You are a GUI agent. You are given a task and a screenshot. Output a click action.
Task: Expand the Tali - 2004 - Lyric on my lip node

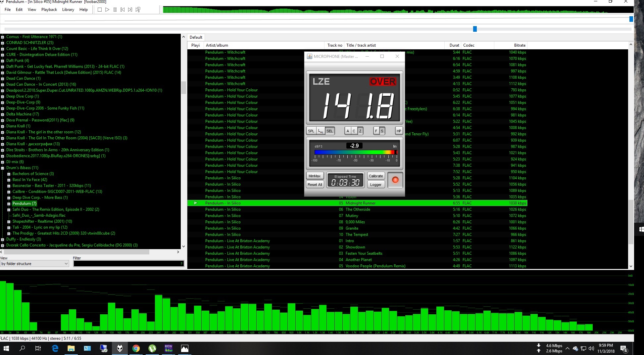tap(9, 228)
